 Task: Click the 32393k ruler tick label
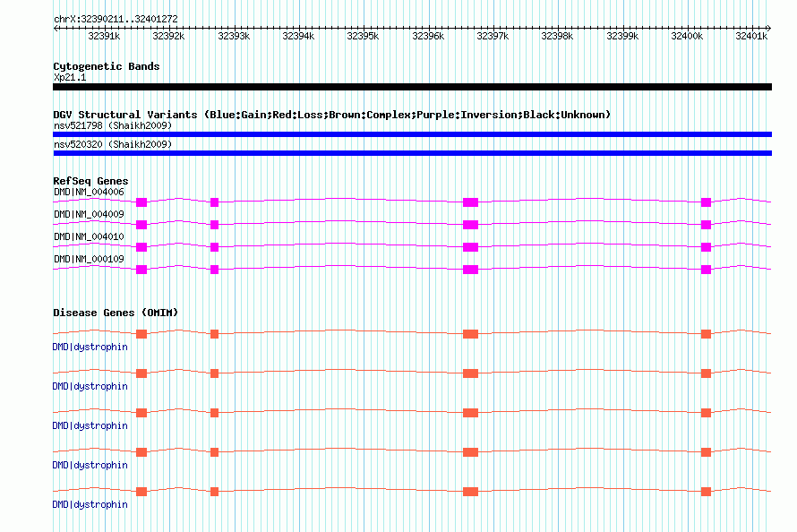234,36
